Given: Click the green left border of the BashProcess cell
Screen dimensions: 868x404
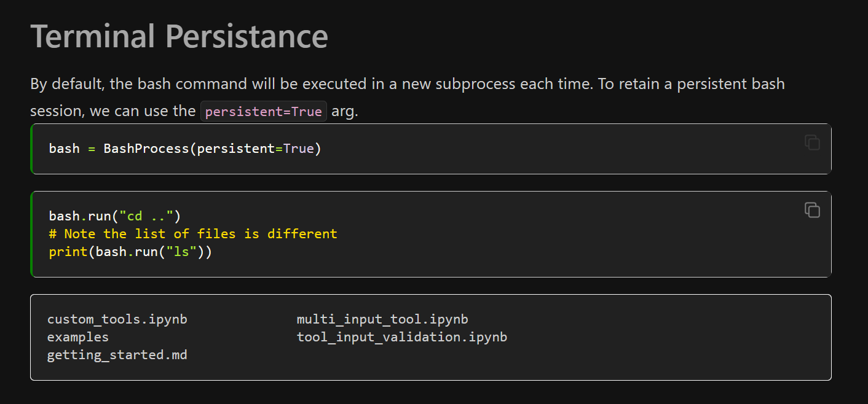Looking at the screenshot, I should [x=31, y=149].
